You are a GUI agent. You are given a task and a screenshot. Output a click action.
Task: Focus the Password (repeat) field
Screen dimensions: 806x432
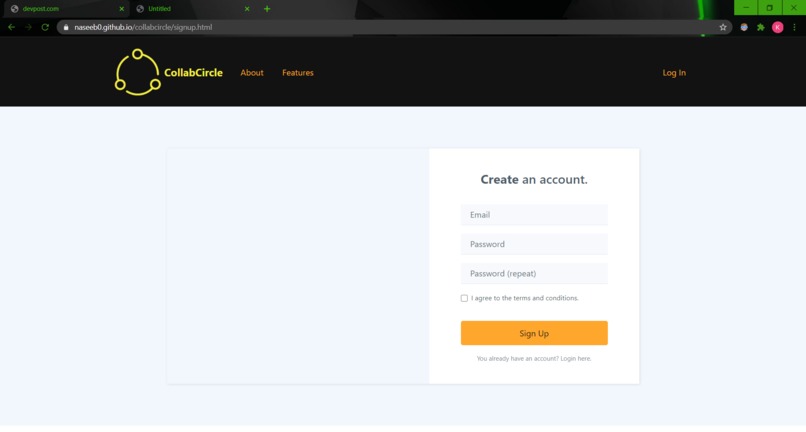[x=534, y=274]
